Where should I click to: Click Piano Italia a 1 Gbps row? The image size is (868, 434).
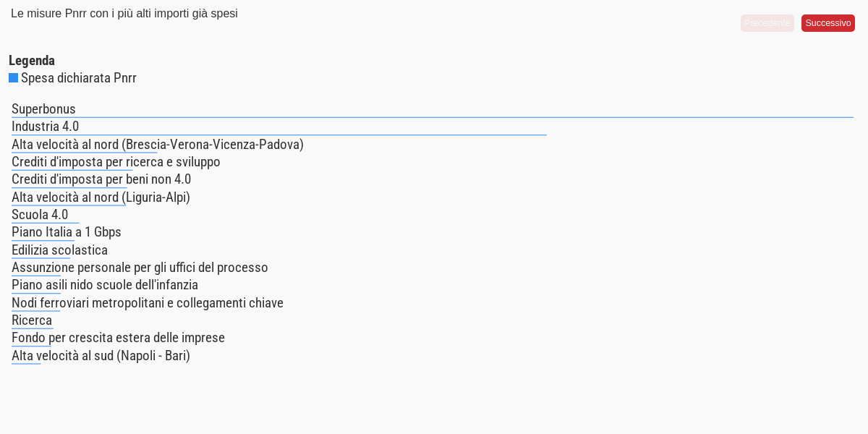tap(67, 232)
